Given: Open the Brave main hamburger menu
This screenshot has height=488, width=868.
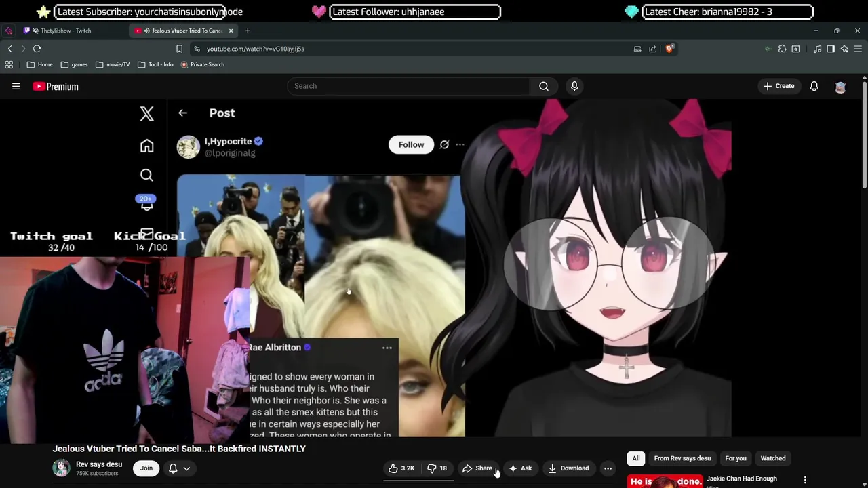Looking at the screenshot, I should pyautogui.click(x=858, y=49).
